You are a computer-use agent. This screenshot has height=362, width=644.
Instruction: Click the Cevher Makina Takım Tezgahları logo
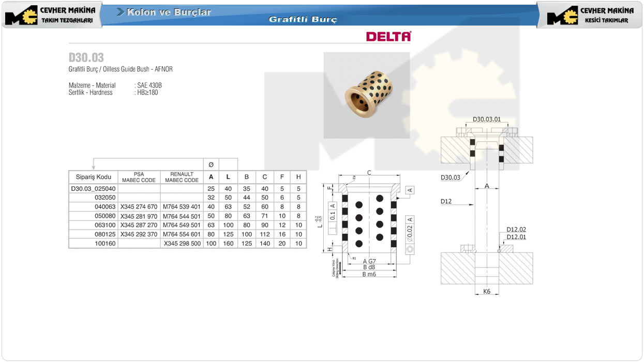[x=51, y=15]
